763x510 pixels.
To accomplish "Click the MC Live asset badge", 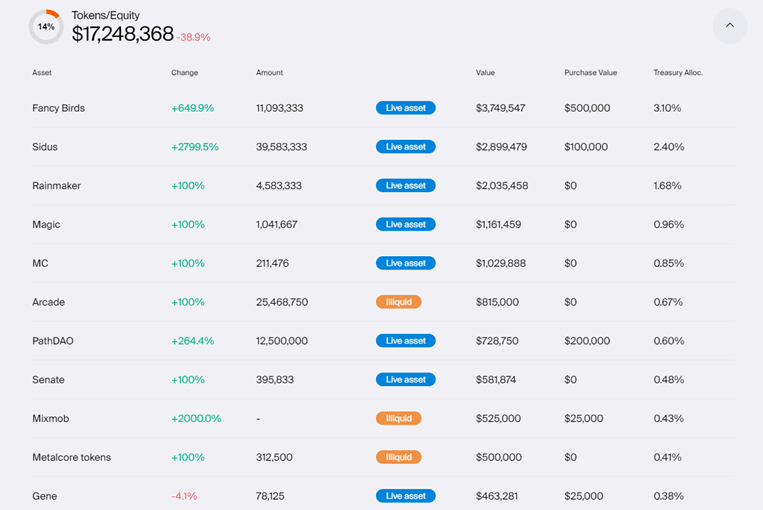I will point(406,264).
